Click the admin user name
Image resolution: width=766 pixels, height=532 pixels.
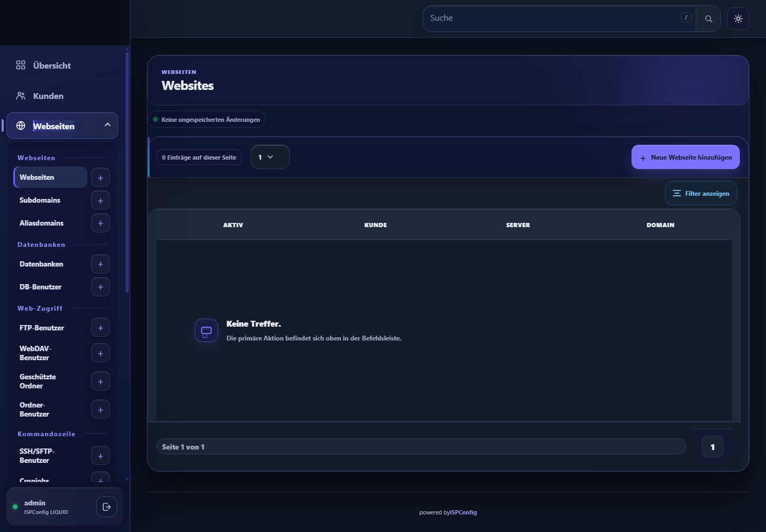coord(35,503)
